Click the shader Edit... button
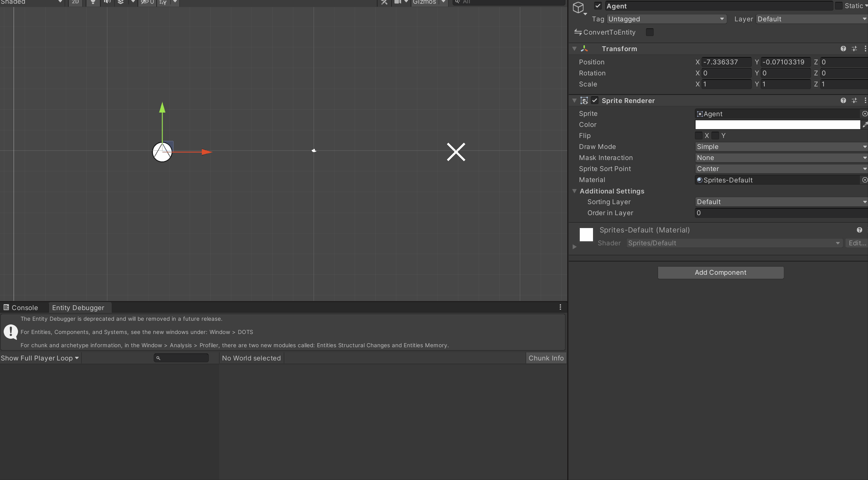The width and height of the screenshot is (868, 480). click(x=857, y=243)
